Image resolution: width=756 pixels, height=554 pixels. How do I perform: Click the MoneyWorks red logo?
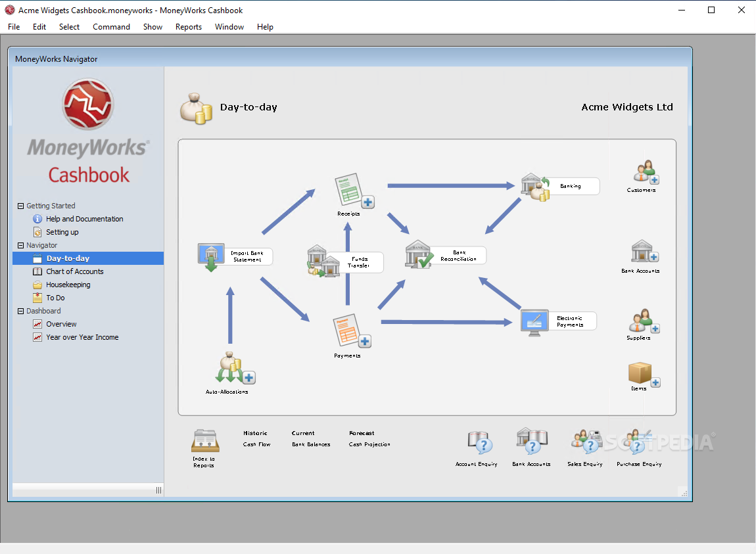coord(87,104)
